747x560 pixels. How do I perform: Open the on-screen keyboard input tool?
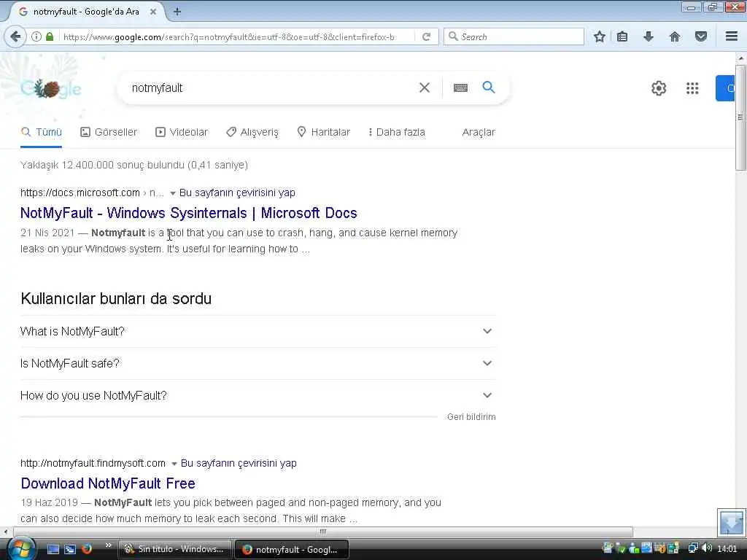[461, 87]
